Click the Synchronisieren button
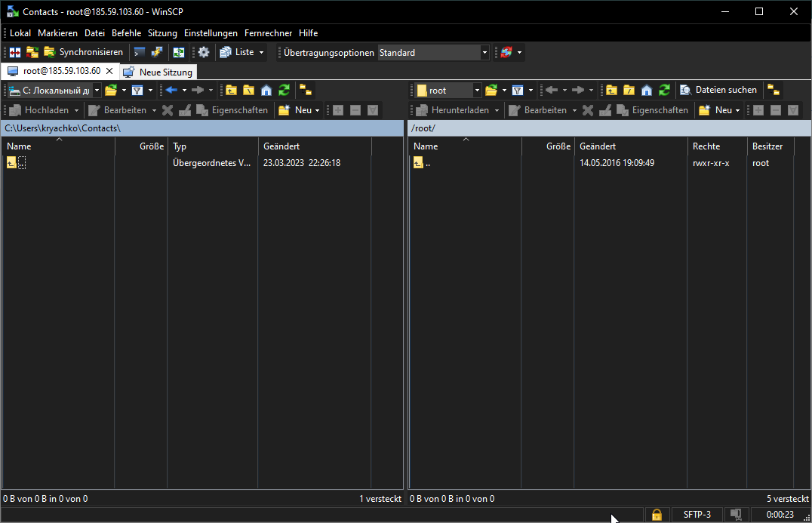812x523 pixels. click(84, 52)
